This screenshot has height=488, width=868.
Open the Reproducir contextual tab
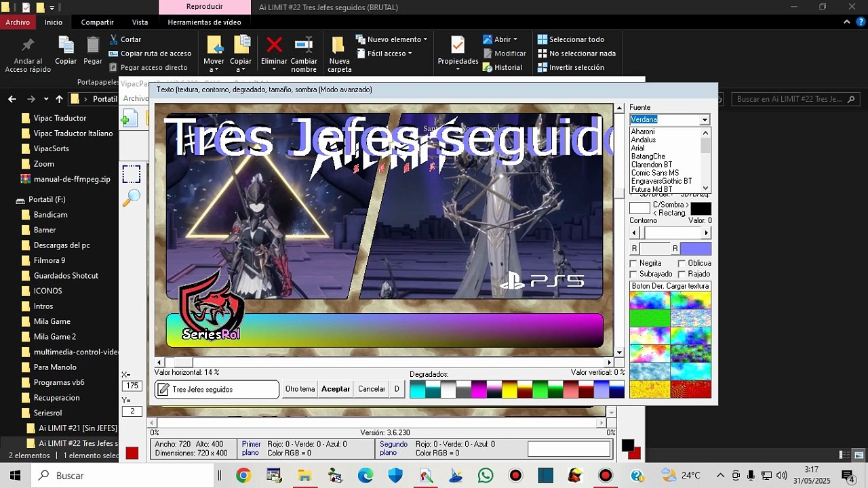[x=204, y=7]
